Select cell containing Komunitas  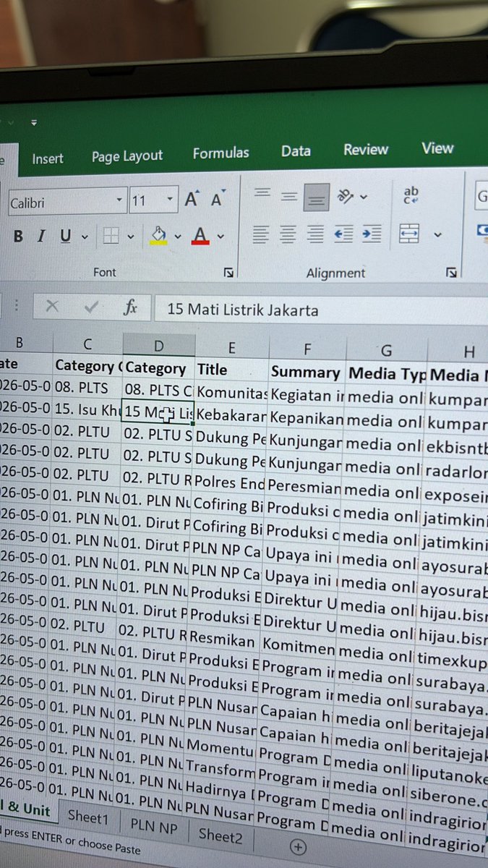coord(231,393)
